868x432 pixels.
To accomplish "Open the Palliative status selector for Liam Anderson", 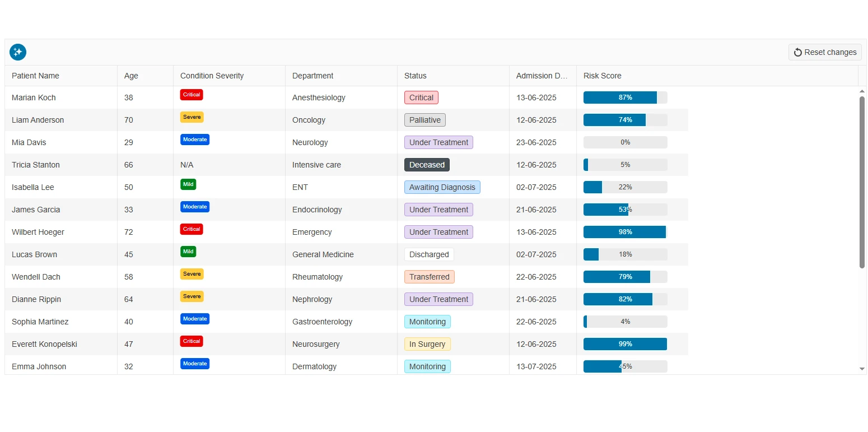I will (424, 120).
